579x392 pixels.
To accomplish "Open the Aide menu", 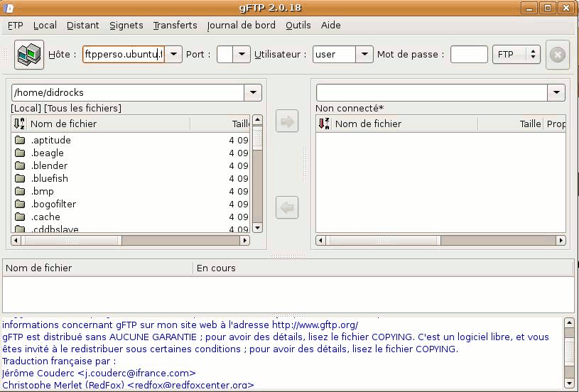I will point(330,25).
